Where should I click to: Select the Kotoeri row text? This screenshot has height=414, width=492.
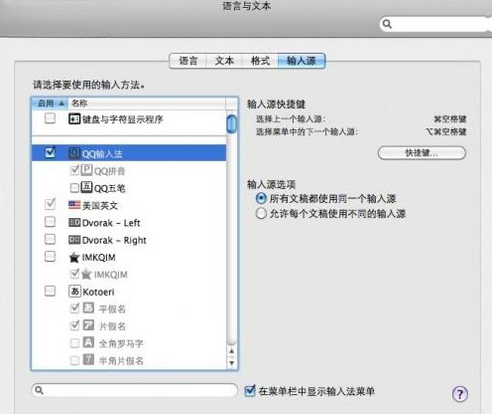(98, 292)
